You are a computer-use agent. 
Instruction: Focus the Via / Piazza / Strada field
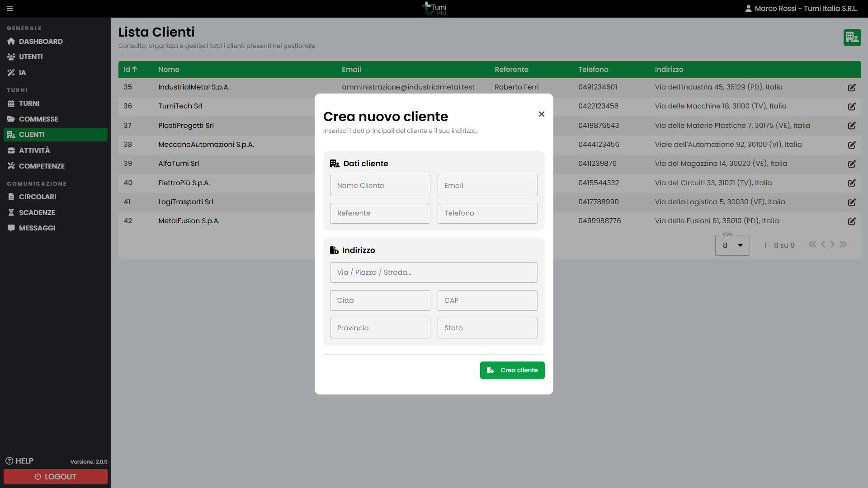(434, 272)
